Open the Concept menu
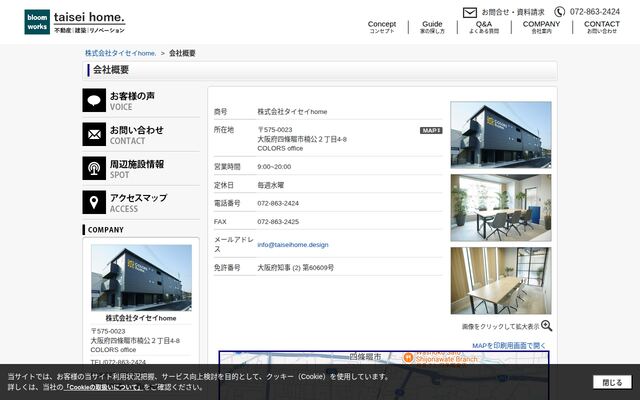The width and height of the screenshot is (640, 400). (x=382, y=27)
